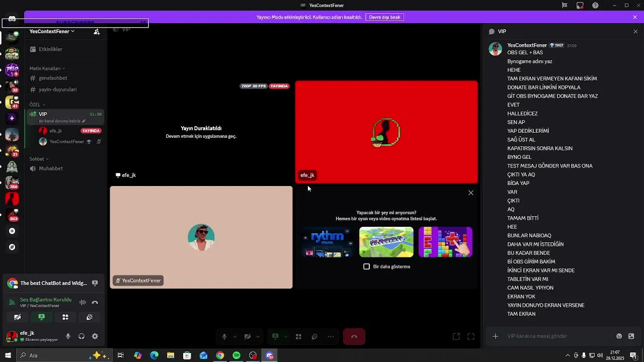Deafen audio with headphones icon
Image resolution: width=644 pixels, height=362 pixels.
(82, 336)
